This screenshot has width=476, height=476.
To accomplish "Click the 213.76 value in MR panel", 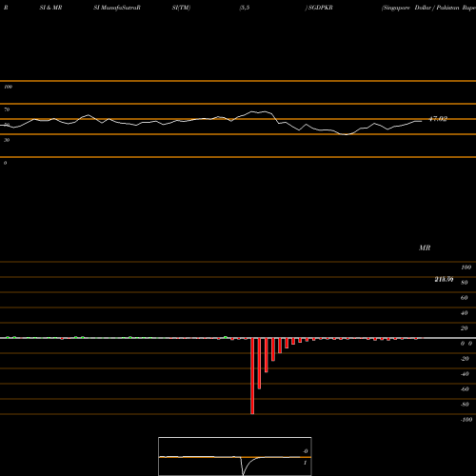I will 444,279.
